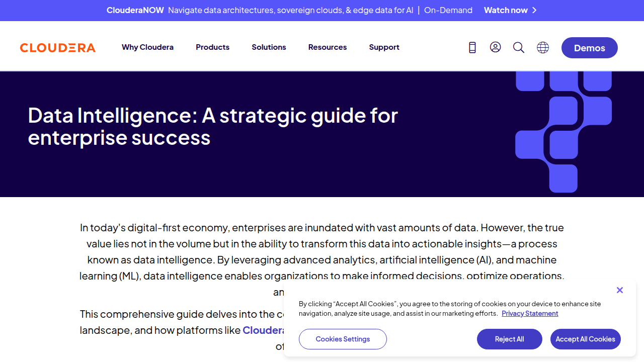Open Cookies Settings
This screenshot has height=362, width=644.
(x=343, y=339)
